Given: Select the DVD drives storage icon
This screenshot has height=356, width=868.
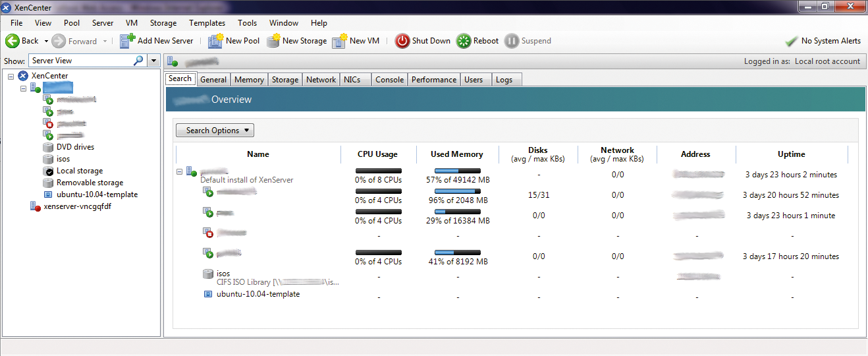Looking at the screenshot, I should pos(48,147).
